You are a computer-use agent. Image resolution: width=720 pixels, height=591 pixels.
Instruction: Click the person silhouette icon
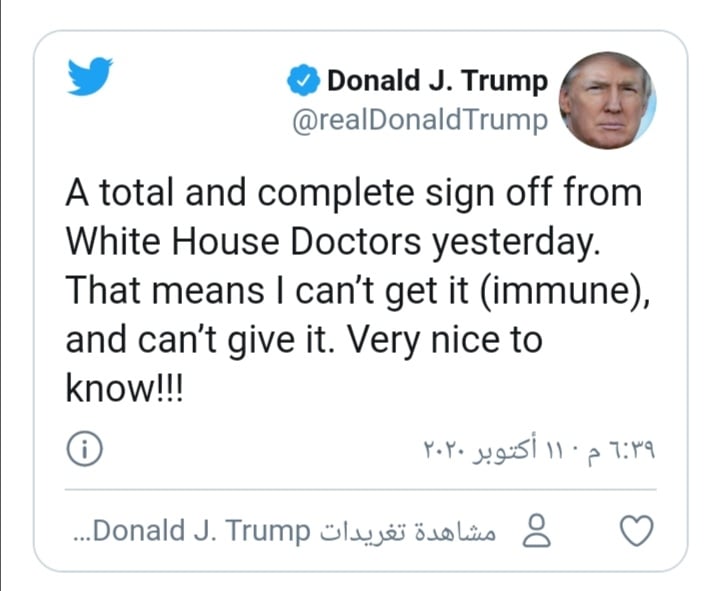(538, 530)
